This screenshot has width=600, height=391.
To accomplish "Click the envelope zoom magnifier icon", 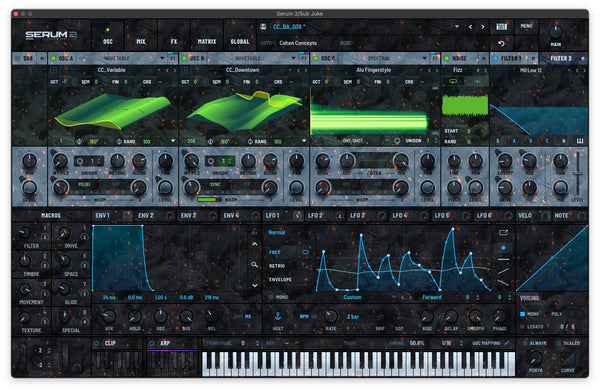I will point(254,264).
